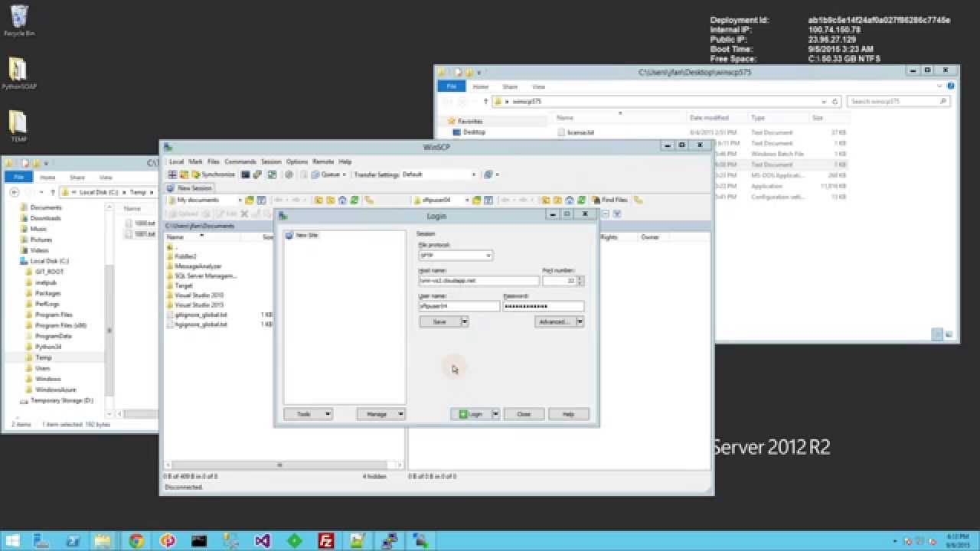980x551 pixels.
Task: Select Program Files folder in left Explorer tree
Action: point(54,315)
